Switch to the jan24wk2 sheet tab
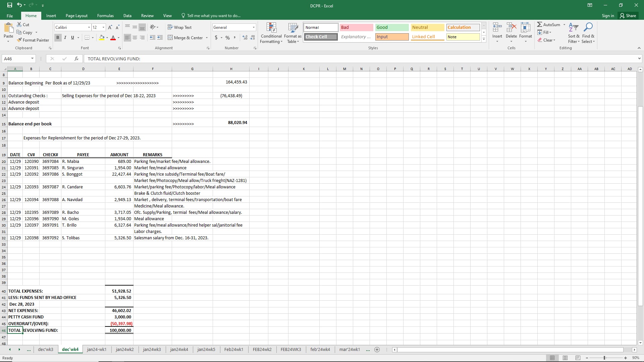Screen dimensions: 644x362 click(124, 349)
